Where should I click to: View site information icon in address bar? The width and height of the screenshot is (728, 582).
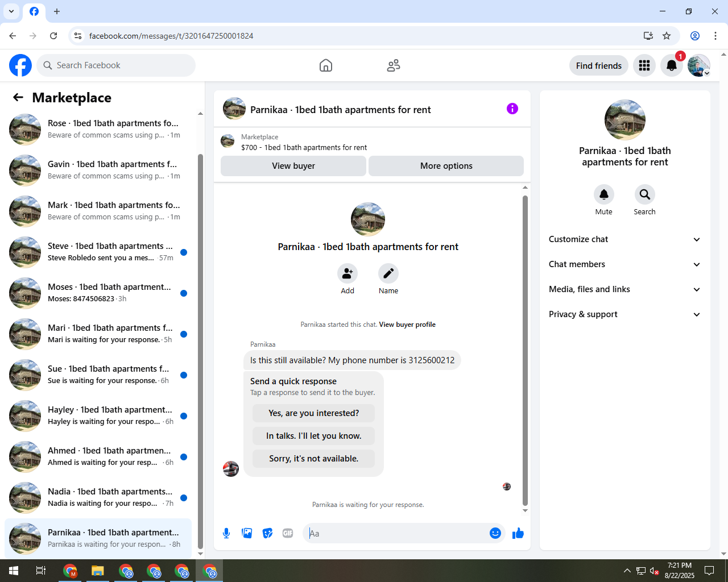78,36
